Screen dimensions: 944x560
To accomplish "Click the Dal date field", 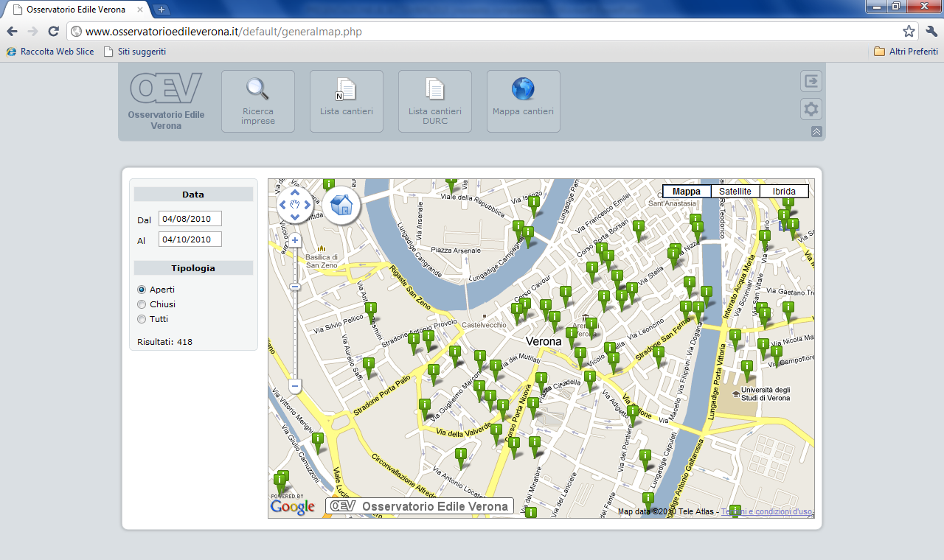I will coord(190,219).
